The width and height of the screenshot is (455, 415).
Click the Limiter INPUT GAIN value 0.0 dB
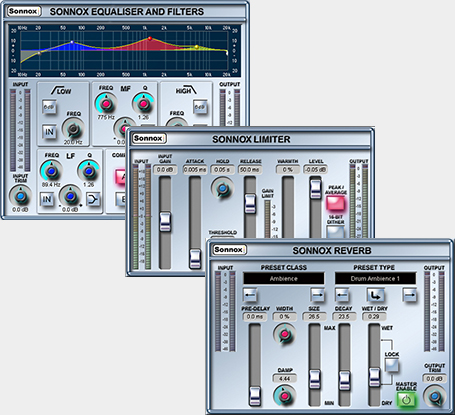click(x=165, y=170)
